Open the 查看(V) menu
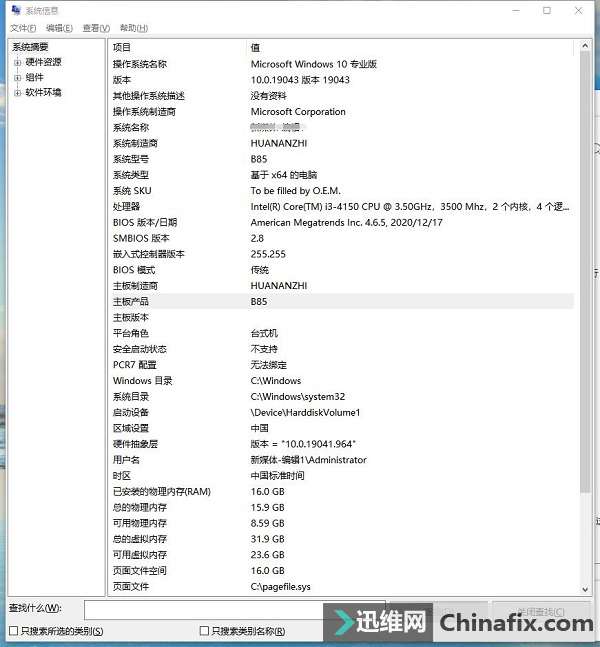The width and height of the screenshot is (600, 647). (x=96, y=28)
